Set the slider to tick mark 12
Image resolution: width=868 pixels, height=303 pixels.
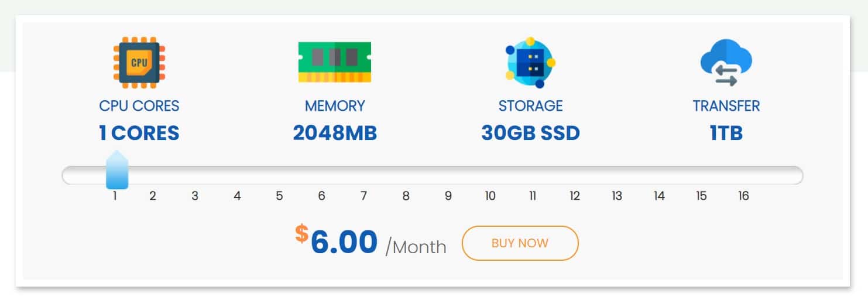click(x=575, y=196)
